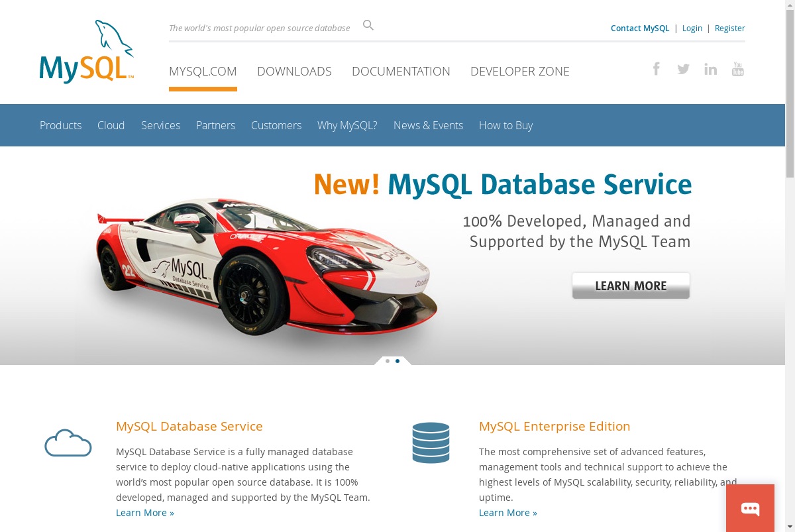Click Learn More under MySQL Enterprise Edition
This screenshot has width=795, height=532.
pos(508,513)
